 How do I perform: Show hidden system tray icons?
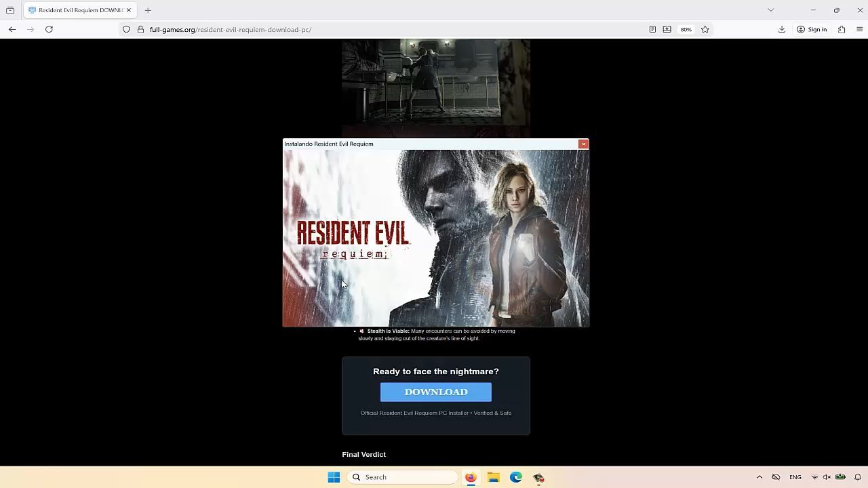(759, 477)
